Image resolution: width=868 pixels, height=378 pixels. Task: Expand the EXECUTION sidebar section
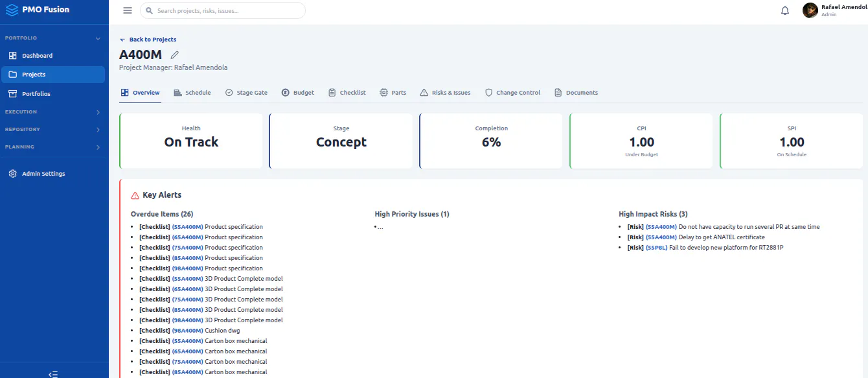coord(53,112)
